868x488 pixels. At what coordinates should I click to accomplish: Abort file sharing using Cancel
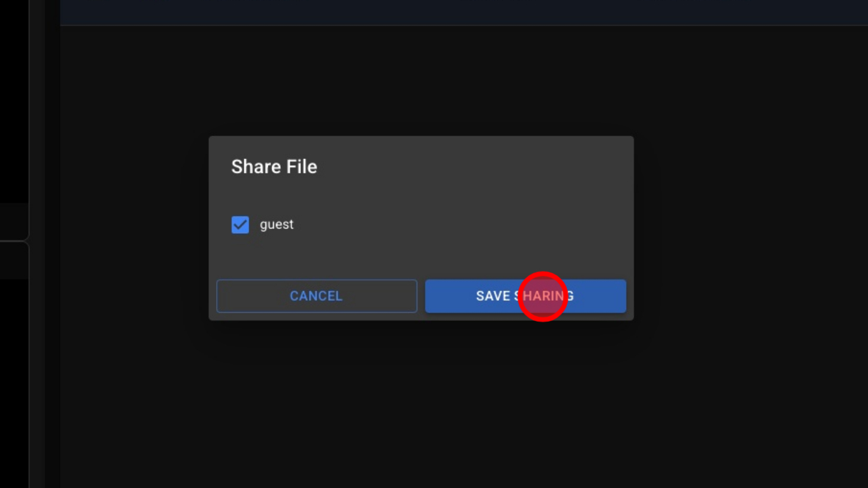pyautogui.click(x=316, y=296)
